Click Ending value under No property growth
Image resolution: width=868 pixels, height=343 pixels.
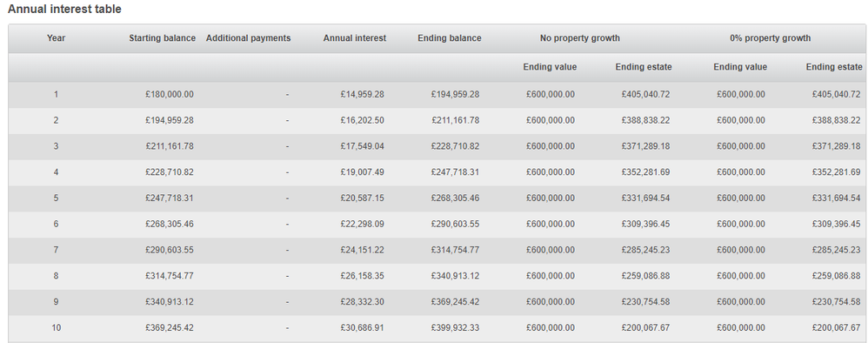(x=550, y=67)
